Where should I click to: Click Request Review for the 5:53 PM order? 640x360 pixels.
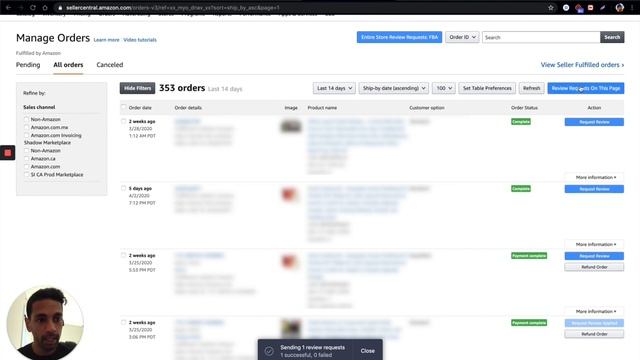point(594,256)
